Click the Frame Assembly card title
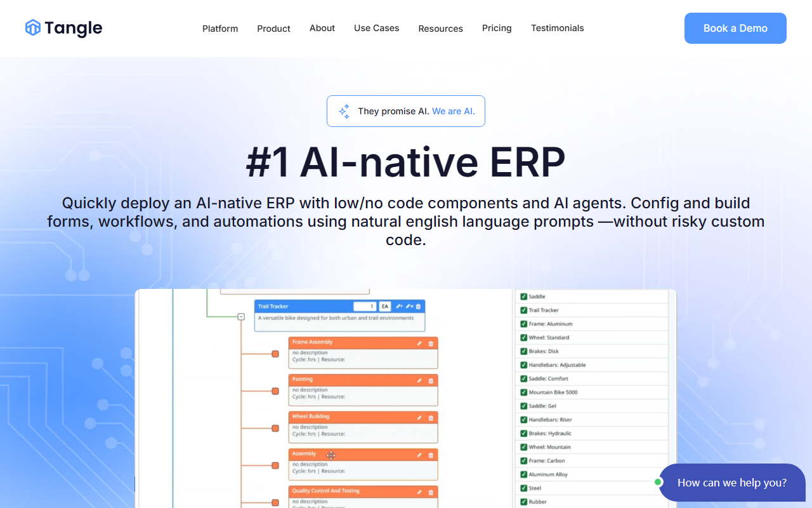Image resolution: width=812 pixels, height=508 pixels. pos(312,342)
